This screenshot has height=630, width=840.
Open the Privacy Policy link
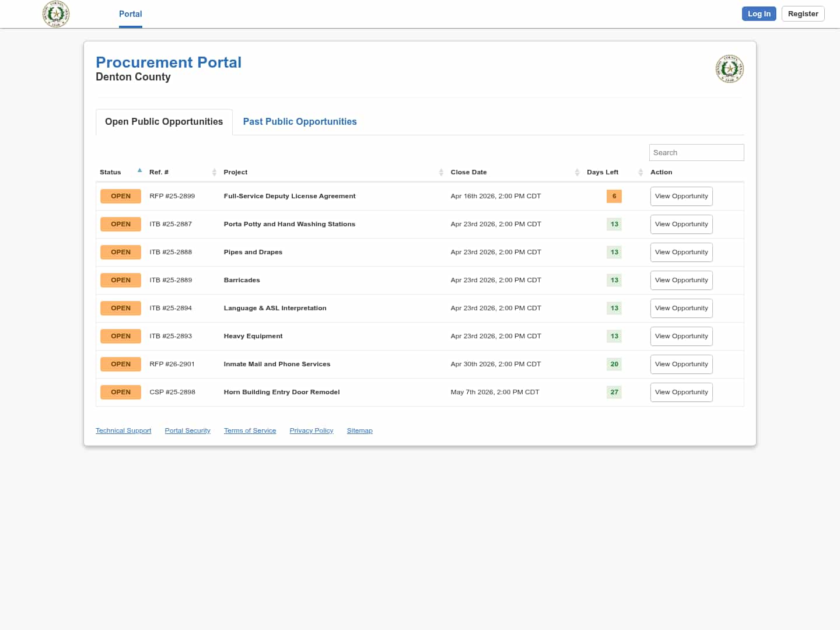311,431
